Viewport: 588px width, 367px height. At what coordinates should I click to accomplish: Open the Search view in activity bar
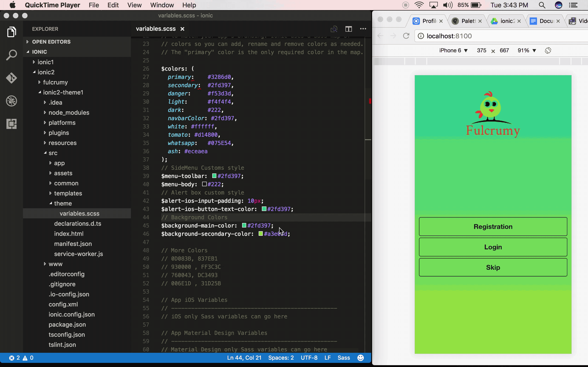(x=11, y=55)
